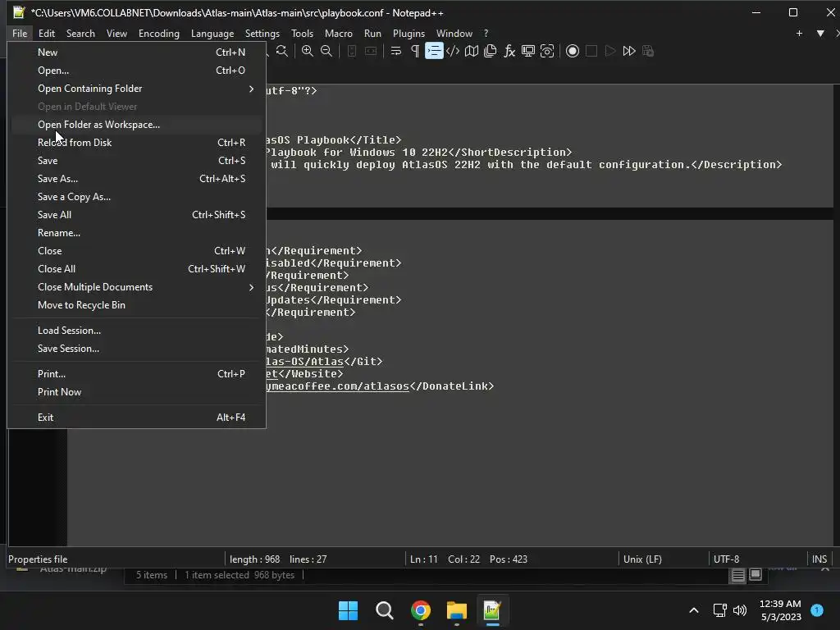Open Google Chrome from taskbar
This screenshot has width=840, height=630.
coord(421,610)
